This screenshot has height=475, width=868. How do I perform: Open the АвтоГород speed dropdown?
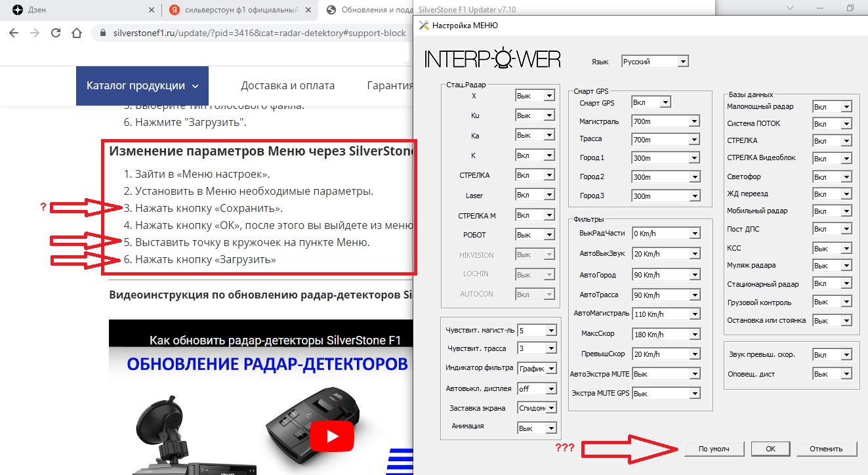tap(665, 274)
